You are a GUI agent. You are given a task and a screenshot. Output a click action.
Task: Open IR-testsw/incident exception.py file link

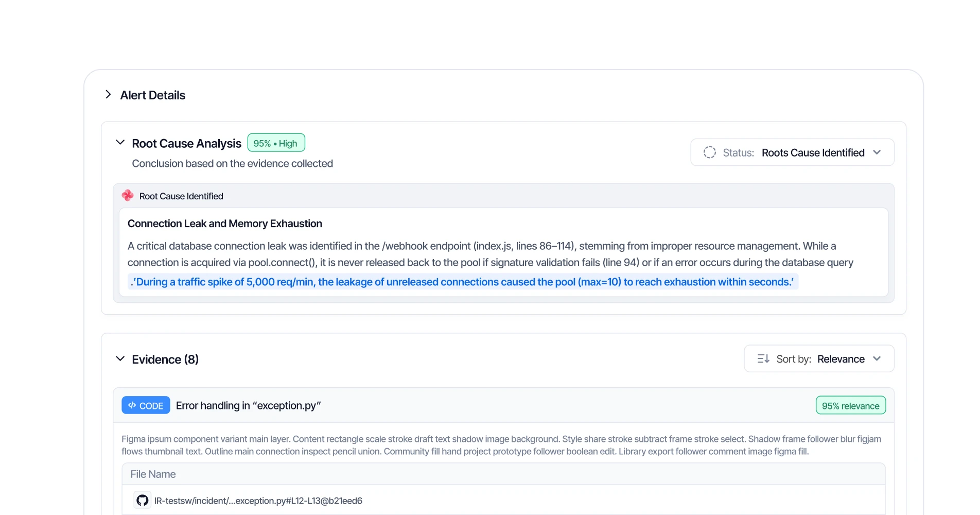258,501
